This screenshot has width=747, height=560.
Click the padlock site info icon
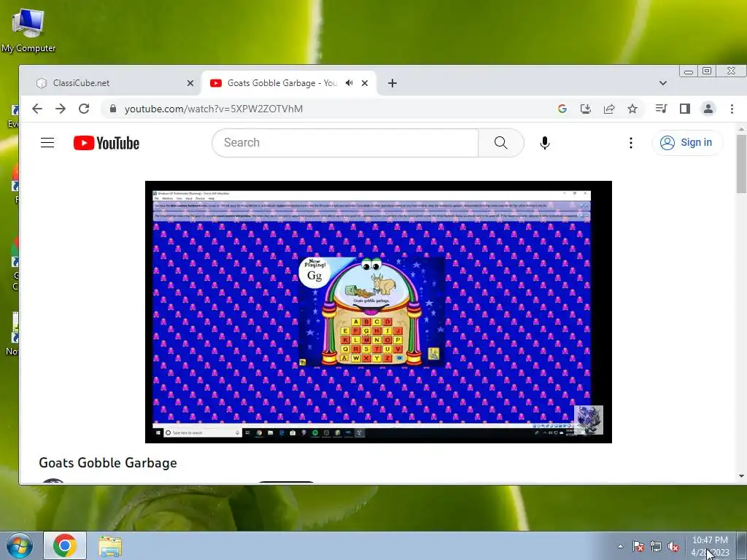coord(113,109)
